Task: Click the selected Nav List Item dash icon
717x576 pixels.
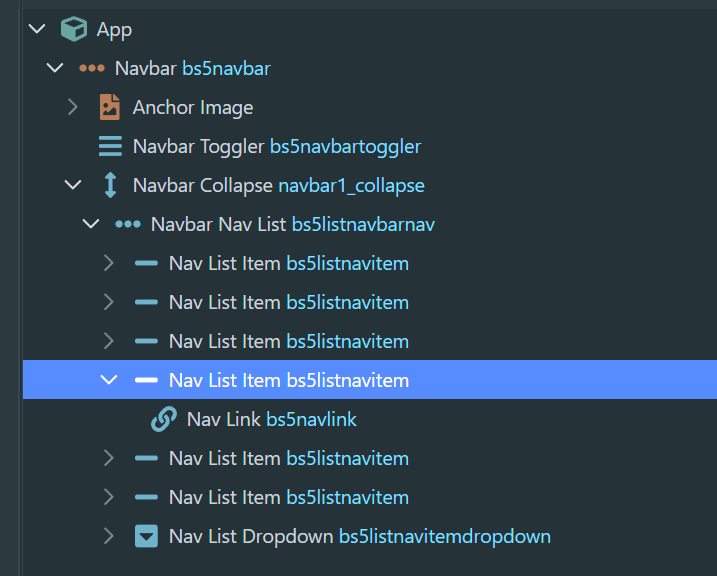Action: [x=146, y=380]
